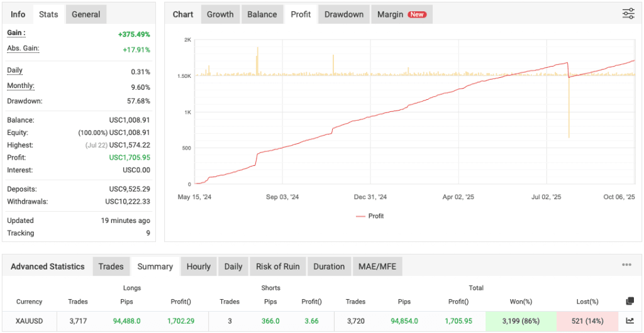Open the Margin New tab
This screenshot has height=333, width=644.
[x=401, y=14]
